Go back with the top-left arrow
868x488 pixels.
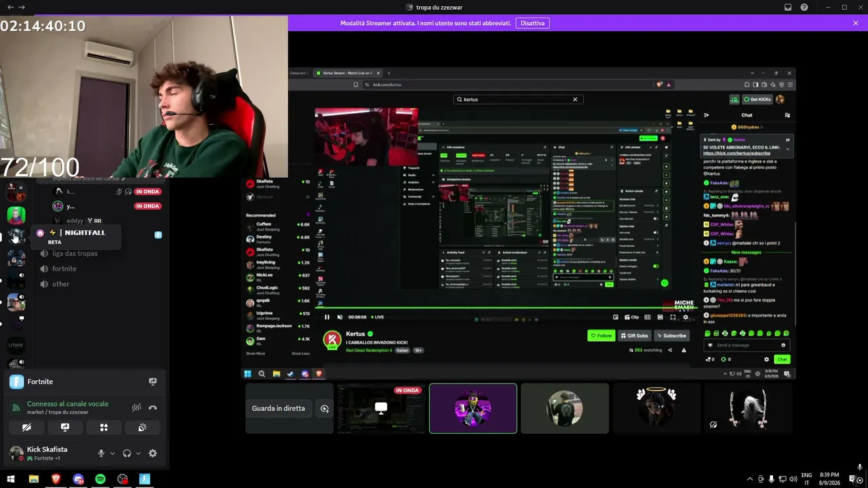tap(10, 7)
